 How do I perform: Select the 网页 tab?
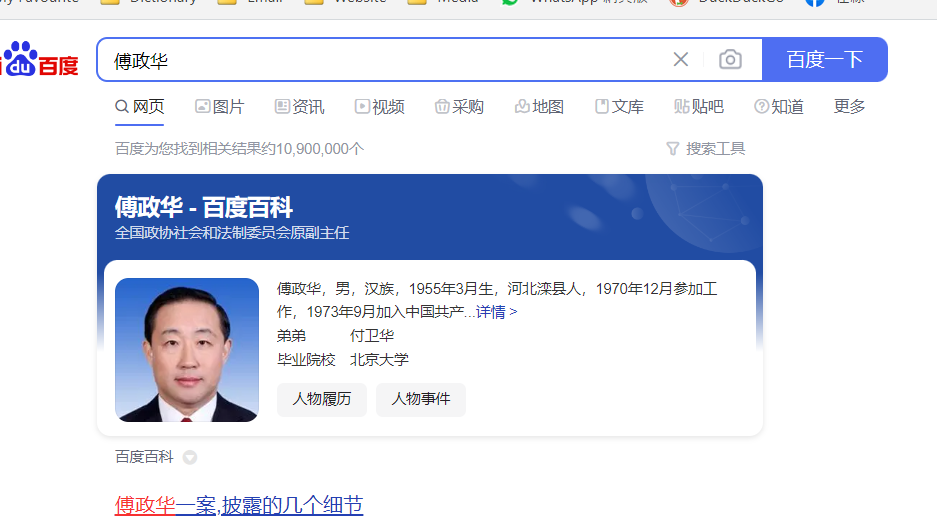tap(140, 107)
